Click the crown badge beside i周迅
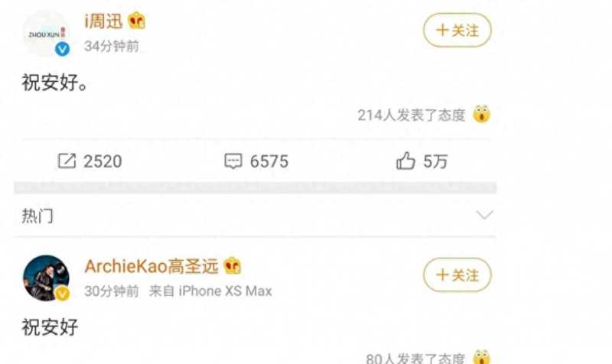The width and height of the screenshot is (612, 364). click(137, 21)
